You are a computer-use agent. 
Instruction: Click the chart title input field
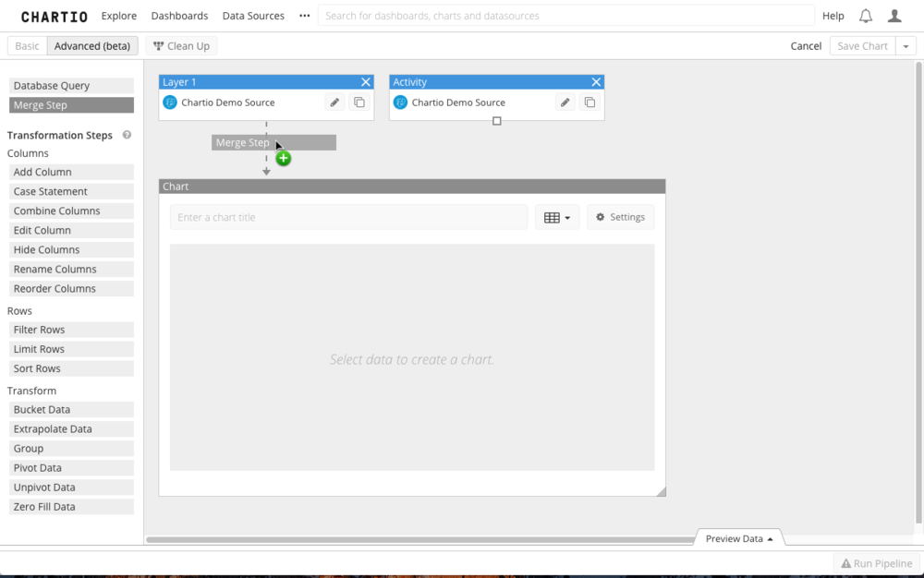coord(349,217)
